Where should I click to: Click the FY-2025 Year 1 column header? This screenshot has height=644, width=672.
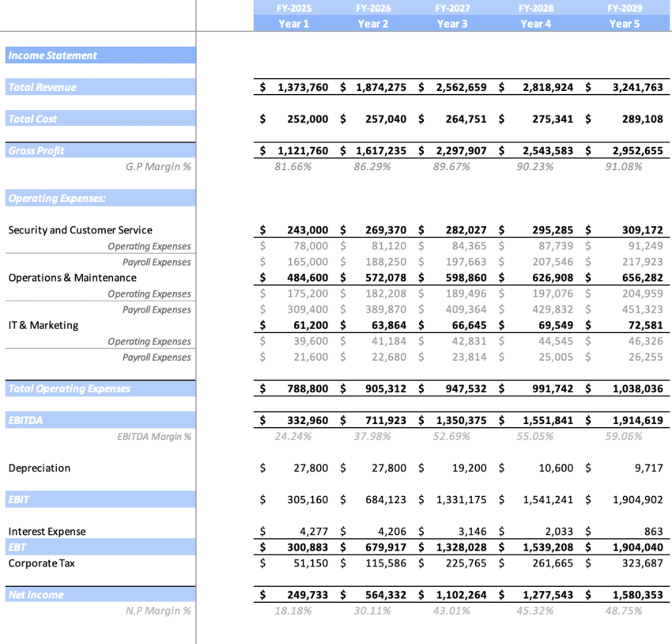tap(293, 15)
